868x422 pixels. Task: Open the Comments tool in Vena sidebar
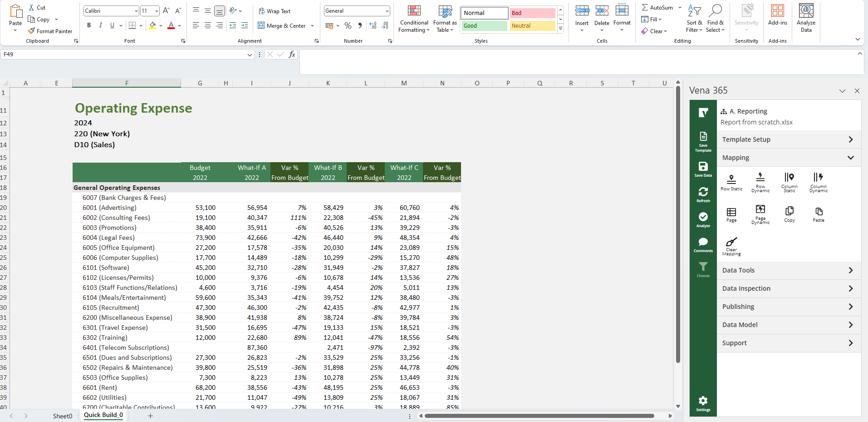point(702,243)
